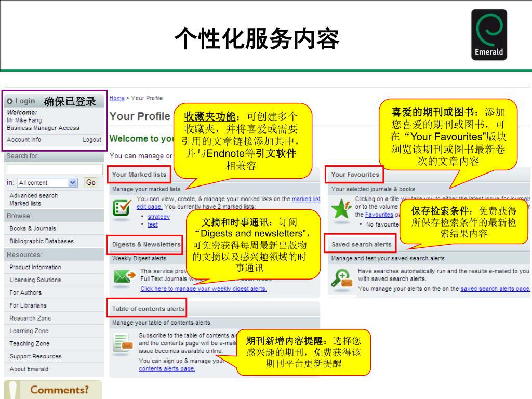Image resolution: width=532 pixels, height=399 pixels.
Task: Open Advanced search
Action: 34,195
